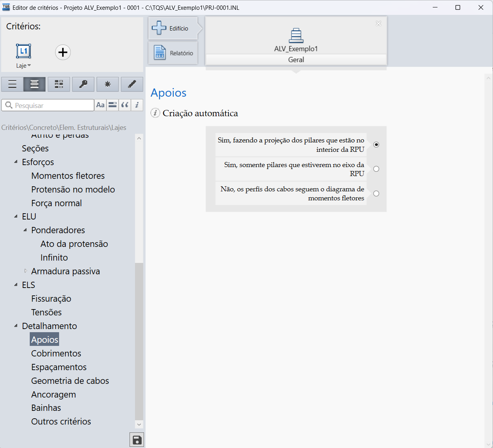
Task: Open the Edifício button with plus icon
Action: (x=173, y=28)
